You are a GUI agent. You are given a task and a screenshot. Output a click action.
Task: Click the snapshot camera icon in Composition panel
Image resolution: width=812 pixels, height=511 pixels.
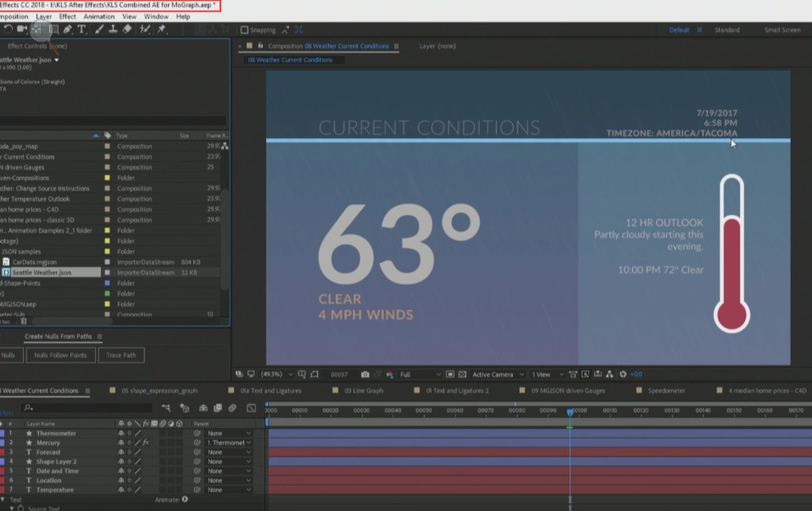pos(365,372)
